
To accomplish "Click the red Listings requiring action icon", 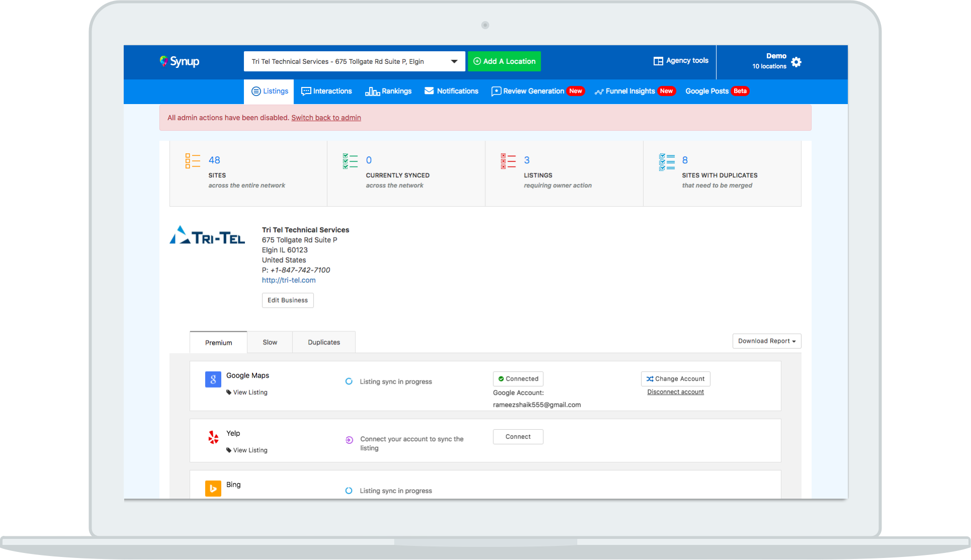I will pyautogui.click(x=508, y=161).
